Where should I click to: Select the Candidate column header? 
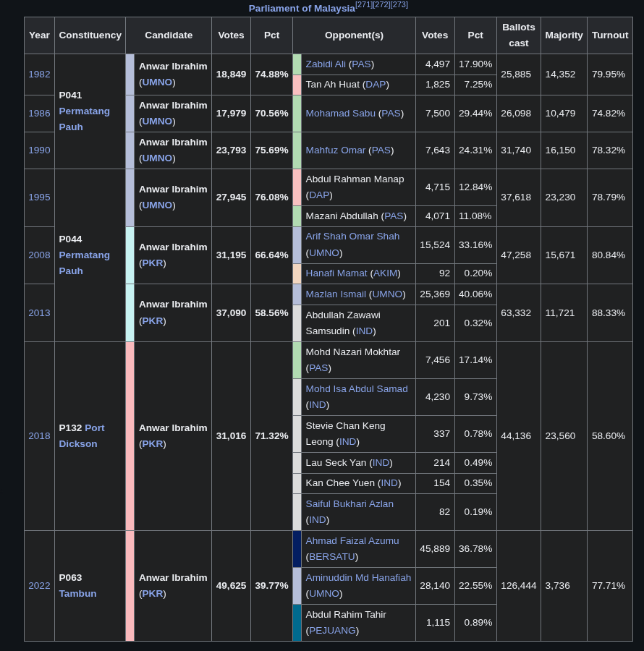click(x=169, y=35)
